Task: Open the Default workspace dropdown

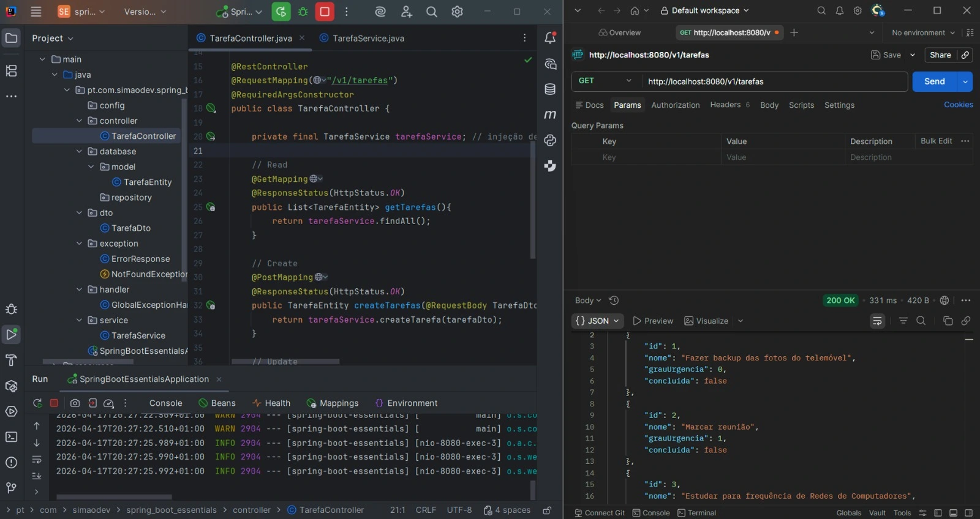Action: (704, 10)
